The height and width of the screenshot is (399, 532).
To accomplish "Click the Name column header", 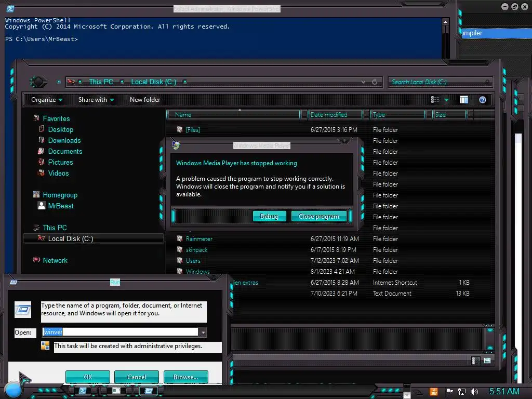I will click(x=234, y=115).
